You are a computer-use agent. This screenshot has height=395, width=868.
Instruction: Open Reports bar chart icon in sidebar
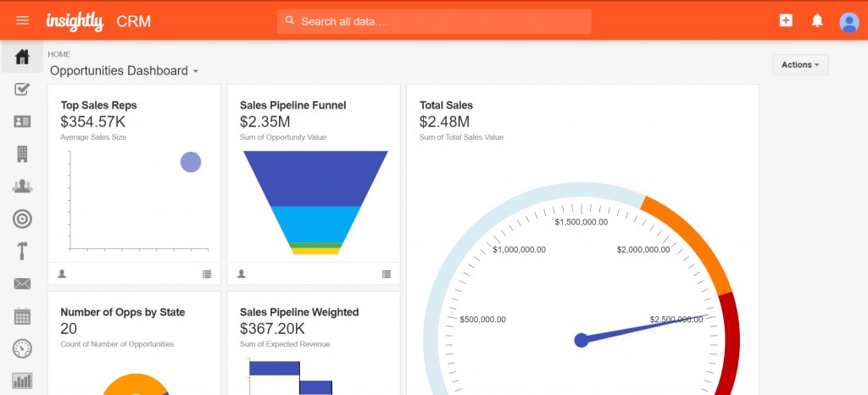pyautogui.click(x=22, y=381)
